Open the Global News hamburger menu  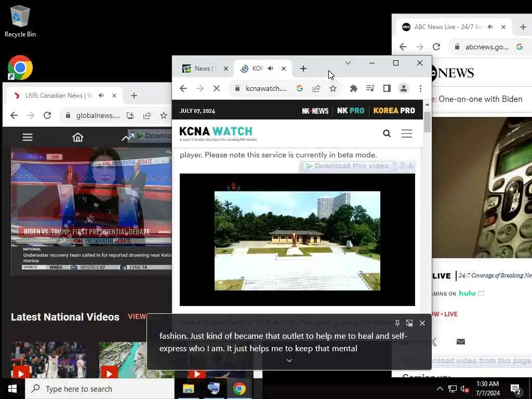click(28, 137)
